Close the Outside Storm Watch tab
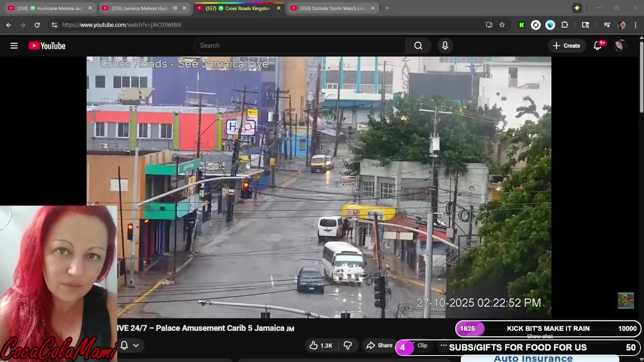The width and height of the screenshot is (644, 362). coord(372,8)
